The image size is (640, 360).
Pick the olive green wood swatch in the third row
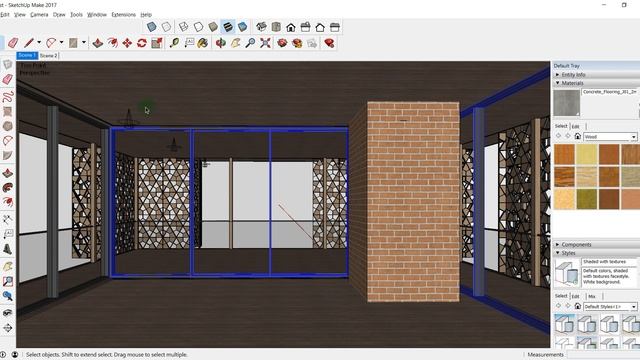(587, 199)
